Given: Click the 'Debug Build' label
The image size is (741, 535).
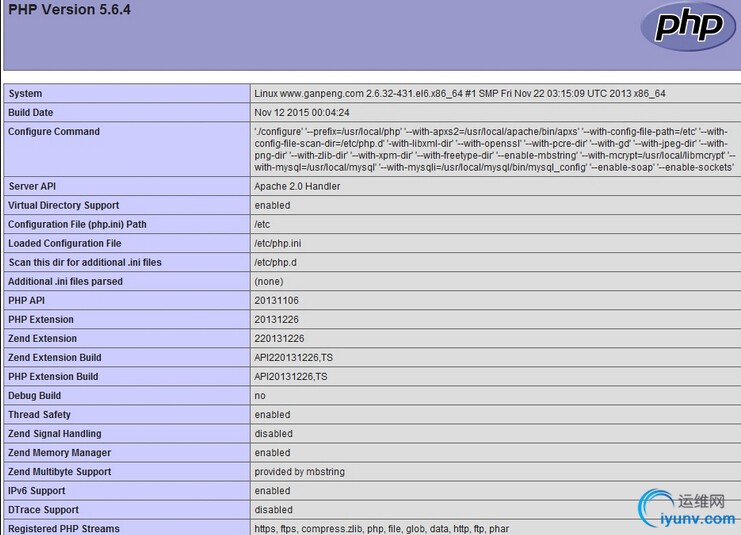Looking at the screenshot, I should (34, 396).
